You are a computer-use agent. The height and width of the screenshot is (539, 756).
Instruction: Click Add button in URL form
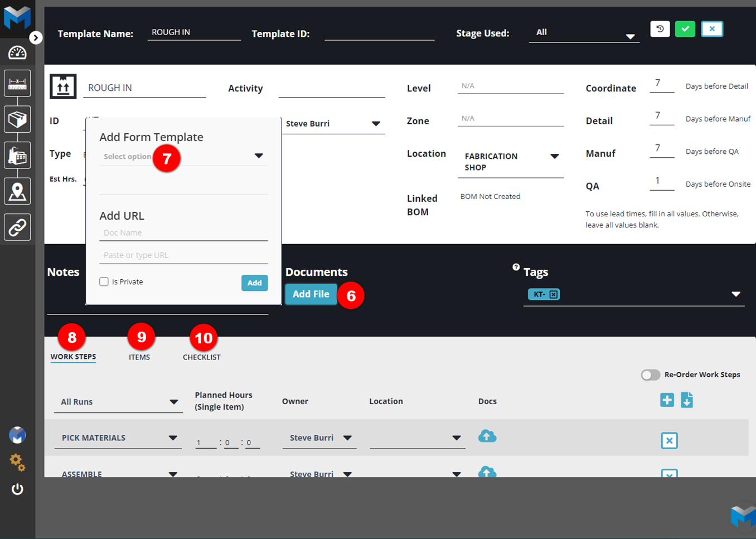[x=254, y=283]
